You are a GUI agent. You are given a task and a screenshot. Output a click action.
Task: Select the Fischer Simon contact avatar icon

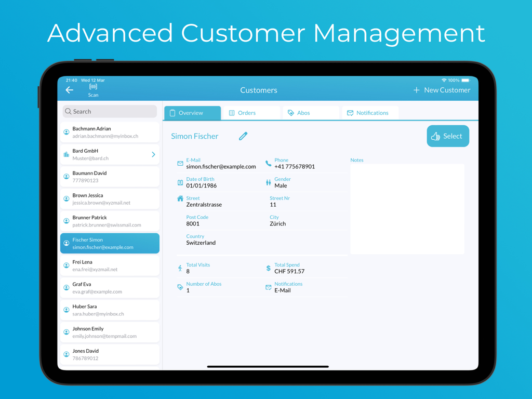66,243
